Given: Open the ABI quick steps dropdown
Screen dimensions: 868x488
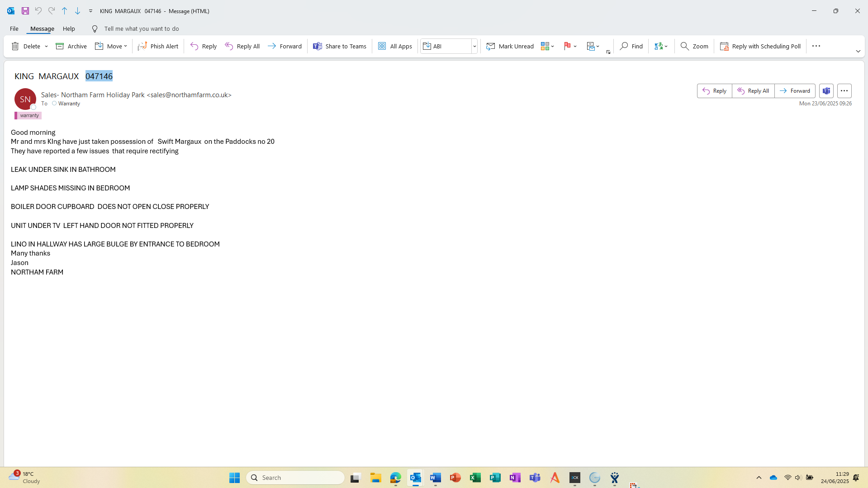Looking at the screenshot, I should (x=474, y=46).
